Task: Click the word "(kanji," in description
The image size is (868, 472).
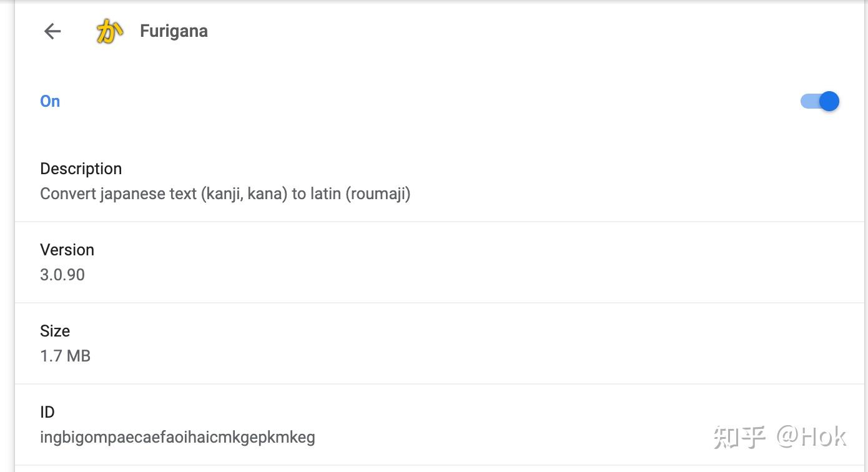Action: point(222,194)
